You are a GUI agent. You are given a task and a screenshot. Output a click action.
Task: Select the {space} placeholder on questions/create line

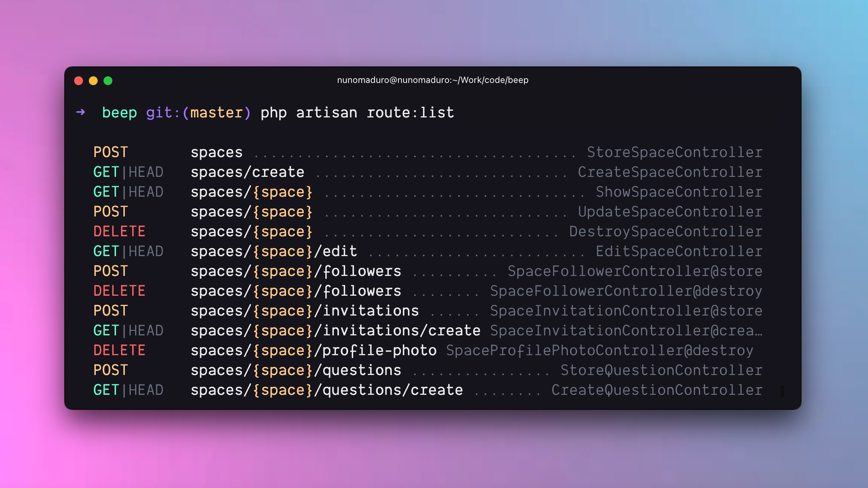click(x=283, y=390)
